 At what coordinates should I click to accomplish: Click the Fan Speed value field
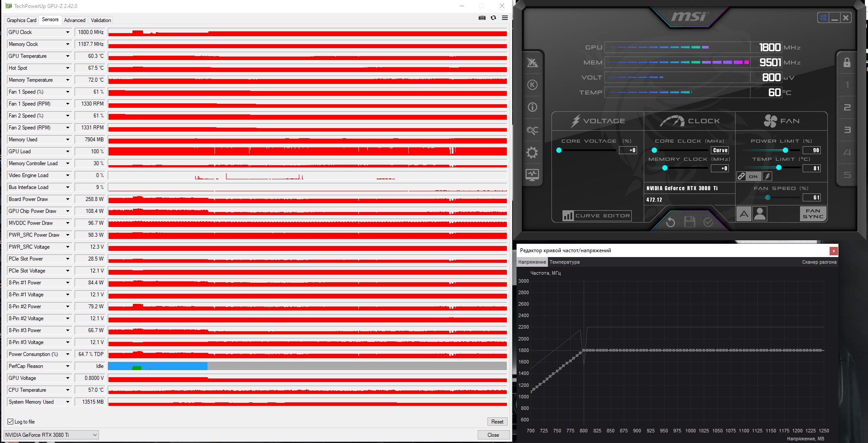pos(812,197)
